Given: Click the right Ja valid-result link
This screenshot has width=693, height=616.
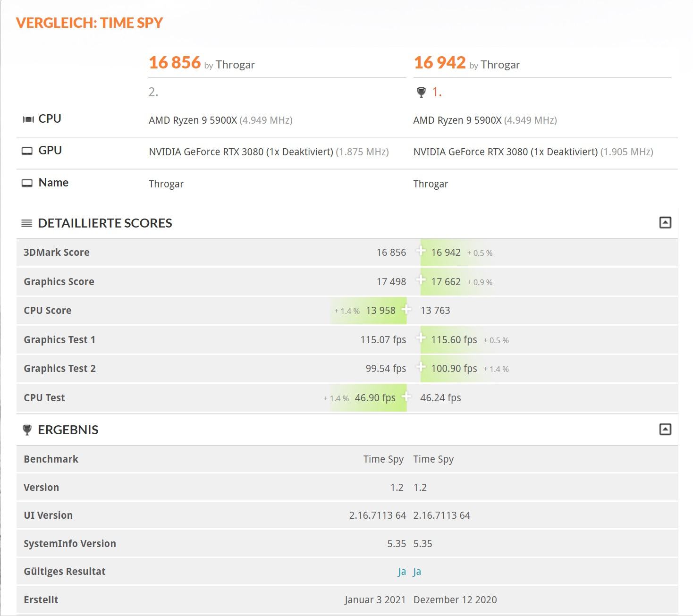Looking at the screenshot, I should point(417,572).
